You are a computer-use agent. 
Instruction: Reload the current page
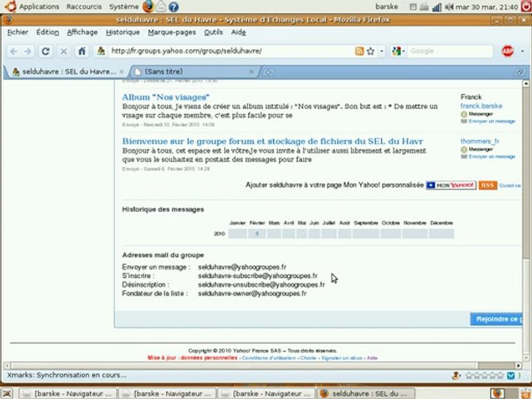click(45, 51)
